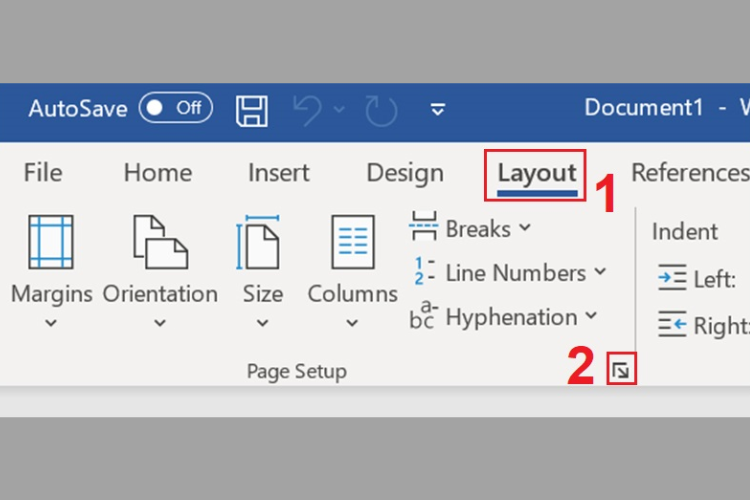This screenshot has height=500, width=750.
Task: Switch to the Home tab
Action: click(x=158, y=173)
